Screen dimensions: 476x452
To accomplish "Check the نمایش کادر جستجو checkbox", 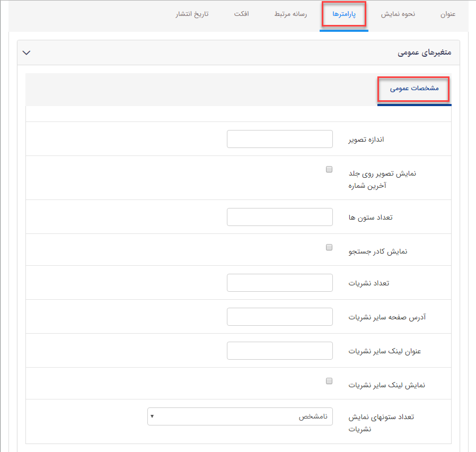I will click(x=329, y=247).
